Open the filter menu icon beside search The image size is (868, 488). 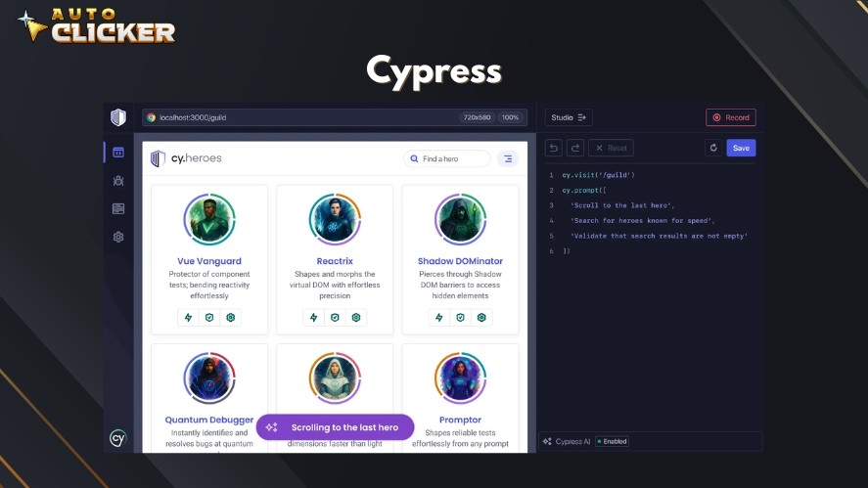[508, 158]
